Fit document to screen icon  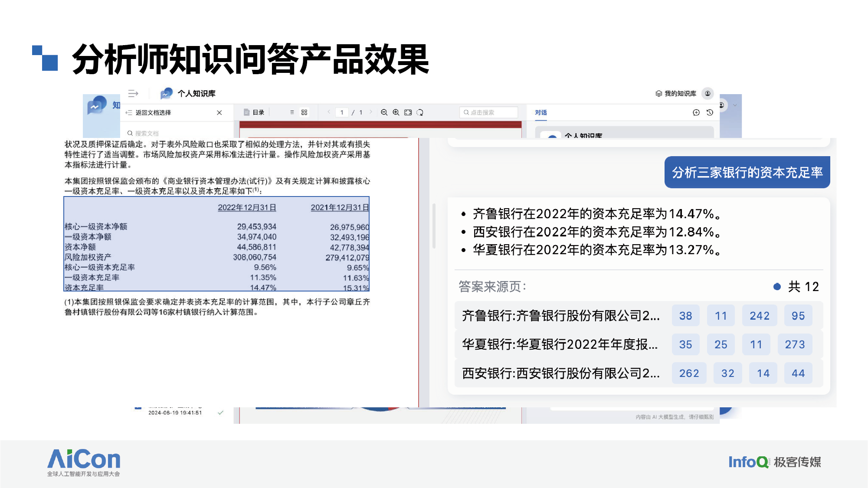pyautogui.click(x=408, y=112)
